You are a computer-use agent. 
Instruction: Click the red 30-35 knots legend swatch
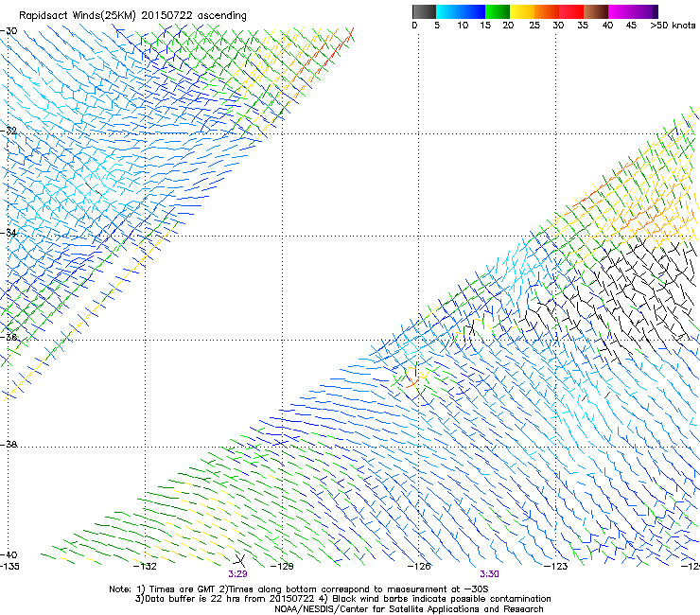pos(571,11)
